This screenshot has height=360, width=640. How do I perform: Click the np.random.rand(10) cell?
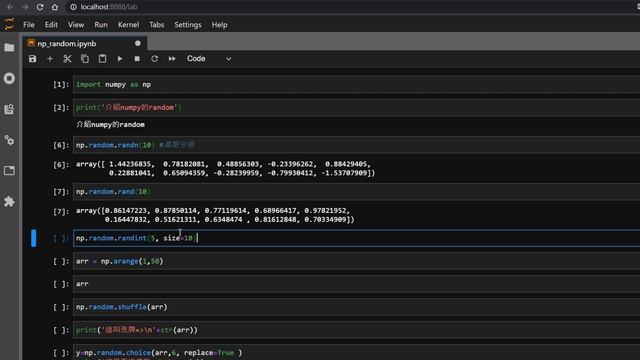pyautogui.click(x=356, y=191)
